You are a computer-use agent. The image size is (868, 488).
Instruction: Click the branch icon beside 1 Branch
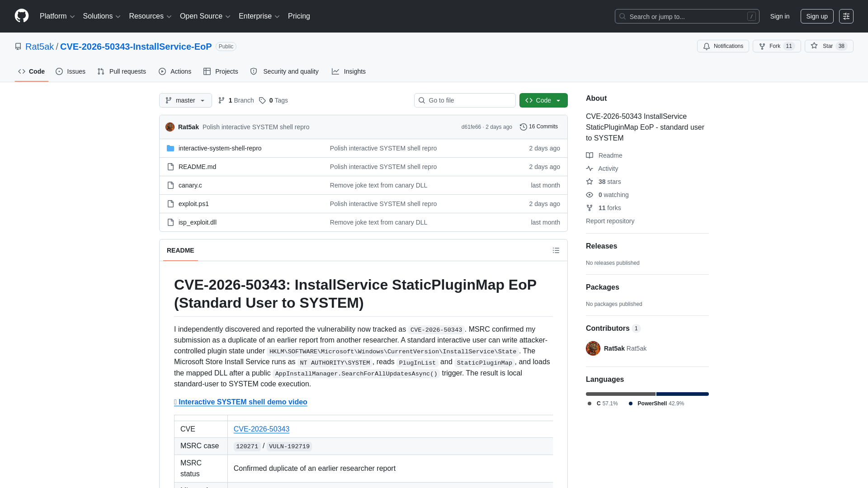click(x=222, y=100)
